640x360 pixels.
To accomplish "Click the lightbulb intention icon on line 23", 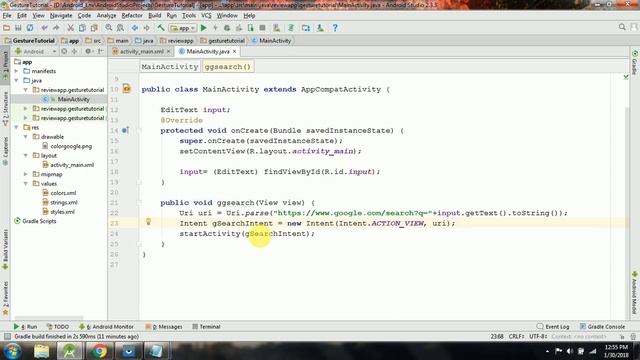I will (x=149, y=222).
